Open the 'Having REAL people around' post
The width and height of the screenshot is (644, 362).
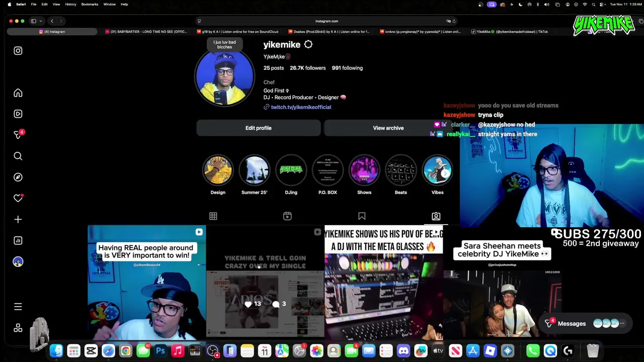(x=146, y=282)
